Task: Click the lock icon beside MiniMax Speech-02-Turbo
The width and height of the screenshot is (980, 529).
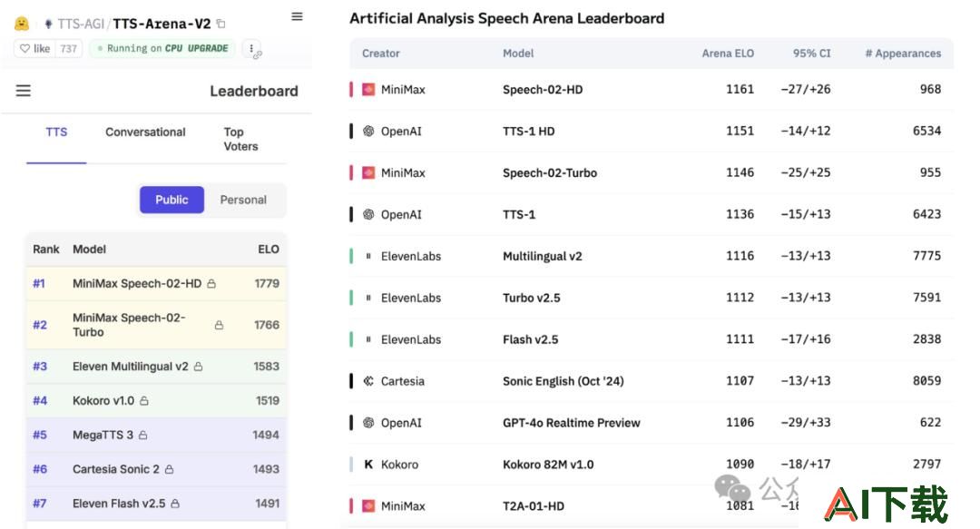Action: tap(219, 325)
